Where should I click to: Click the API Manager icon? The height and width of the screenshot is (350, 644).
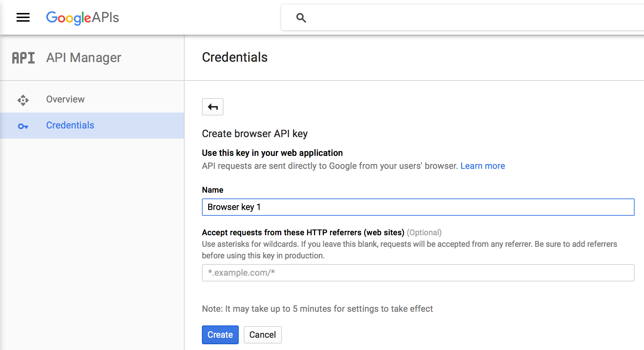(x=23, y=58)
